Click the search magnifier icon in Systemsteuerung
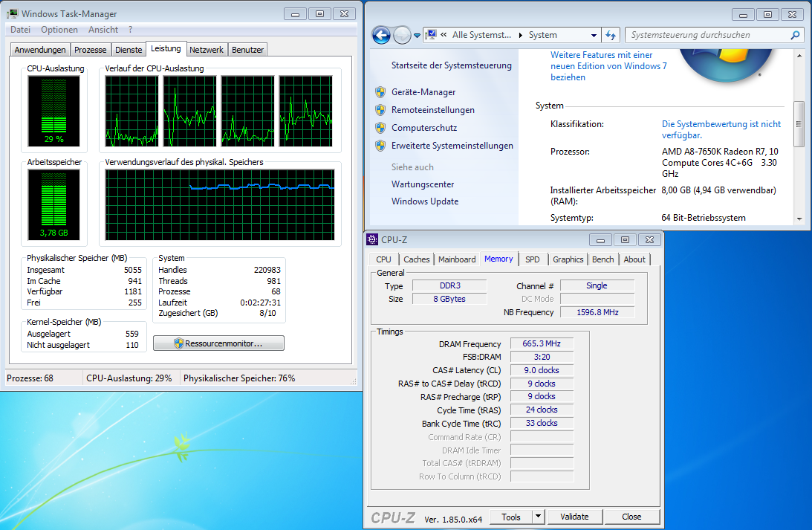Image resolution: width=812 pixels, height=530 pixels. point(795,35)
